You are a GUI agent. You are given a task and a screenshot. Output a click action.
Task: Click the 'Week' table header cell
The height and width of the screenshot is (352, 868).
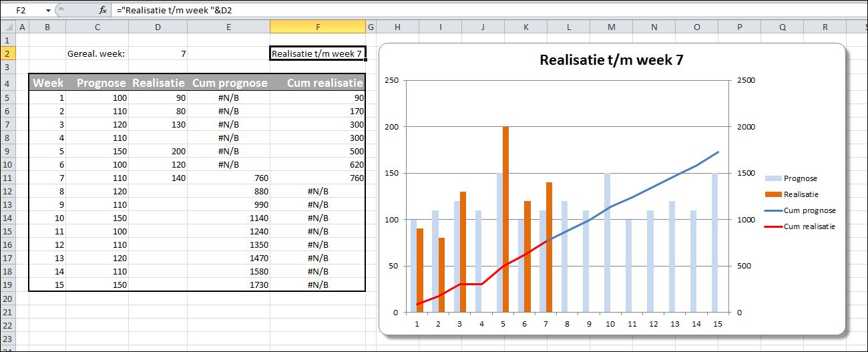point(47,83)
